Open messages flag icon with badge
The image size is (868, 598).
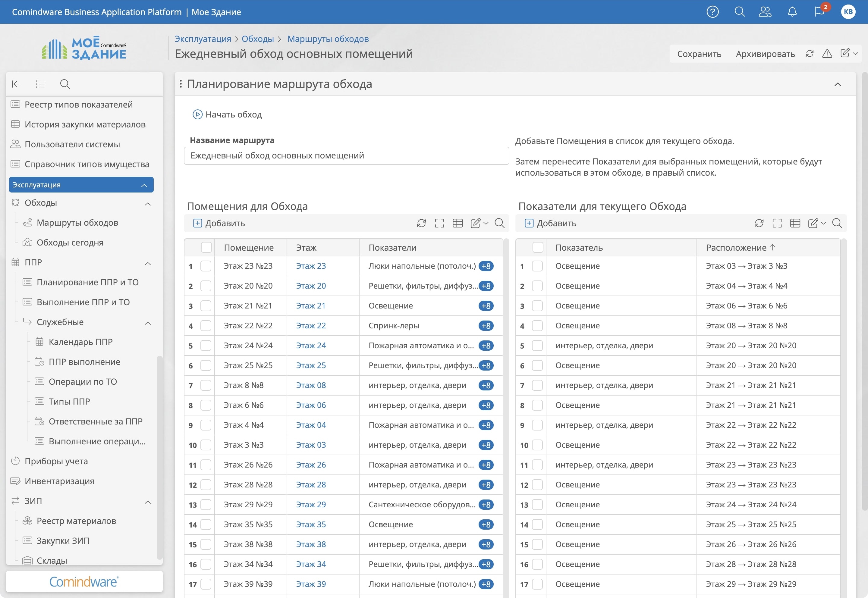pos(820,11)
